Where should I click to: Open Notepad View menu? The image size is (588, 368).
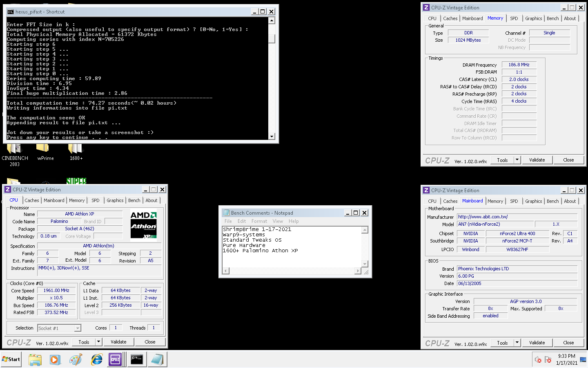click(278, 221)
